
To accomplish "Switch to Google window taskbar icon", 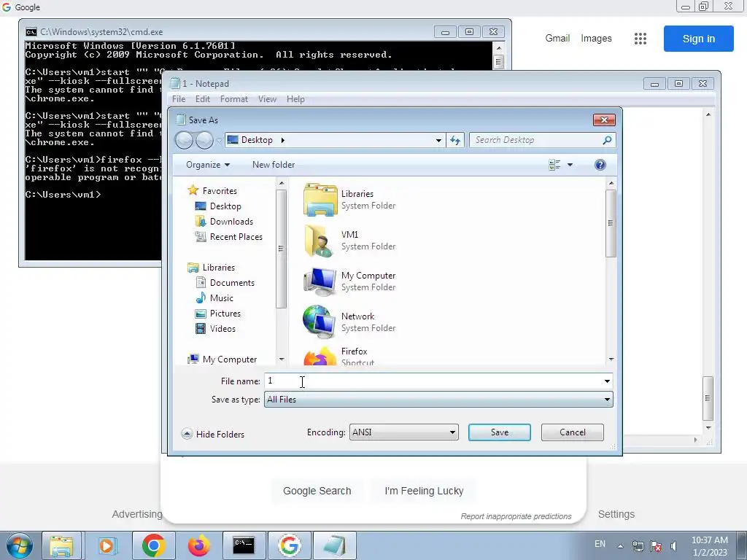I will pyautogui.click(x=290, y=545).
